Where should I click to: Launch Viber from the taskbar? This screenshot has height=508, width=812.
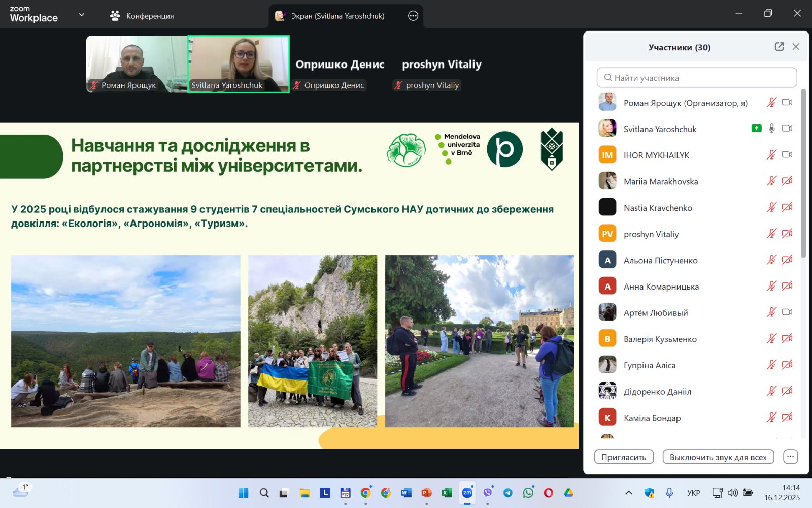point(488,493)
